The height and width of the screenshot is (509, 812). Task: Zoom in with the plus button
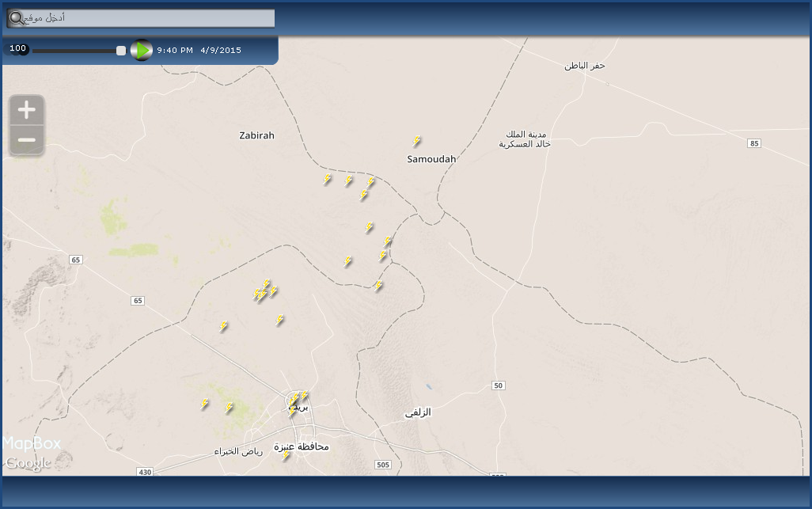(x=26, y=110)
